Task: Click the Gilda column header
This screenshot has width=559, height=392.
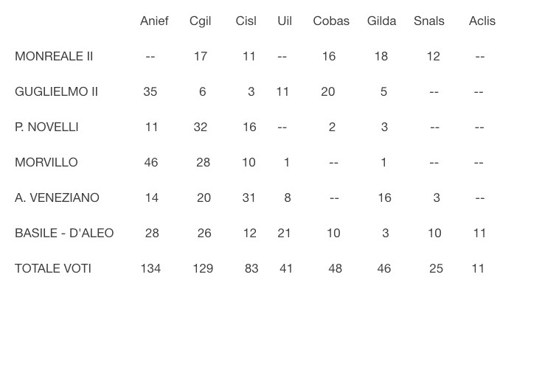Action: pos(381,21)
